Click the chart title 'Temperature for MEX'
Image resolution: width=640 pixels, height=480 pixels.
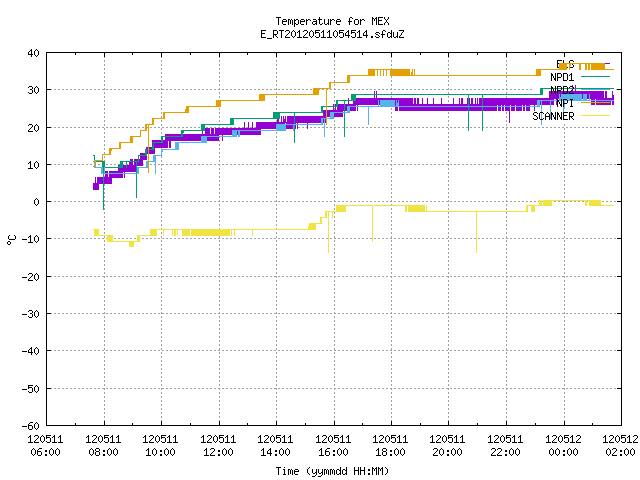pyautogui.click(x=332, y=21)
